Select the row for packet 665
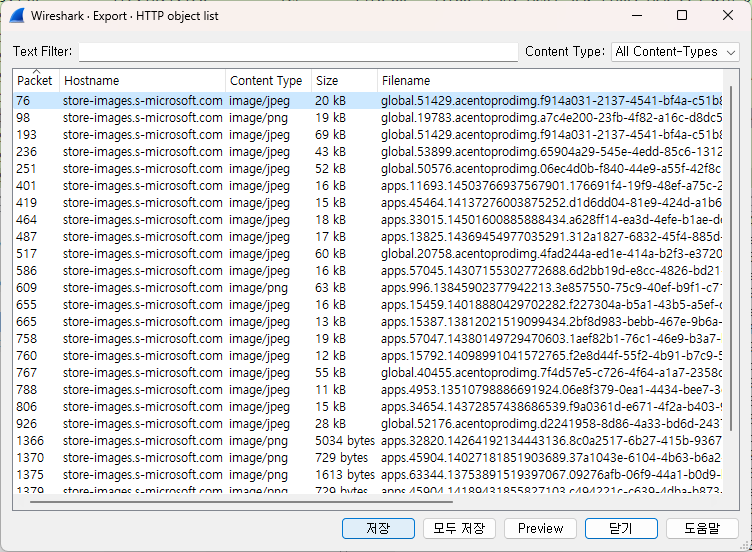 (x=368, y=322)
